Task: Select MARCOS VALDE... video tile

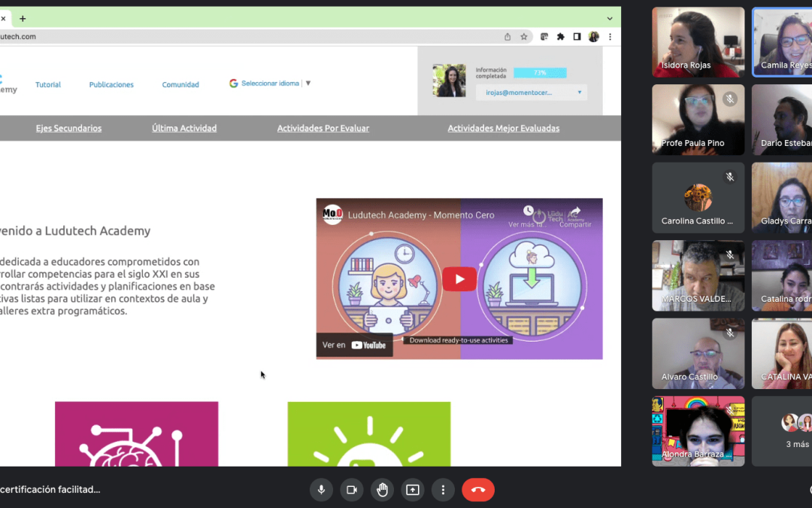Action: [x=698, y=275]
